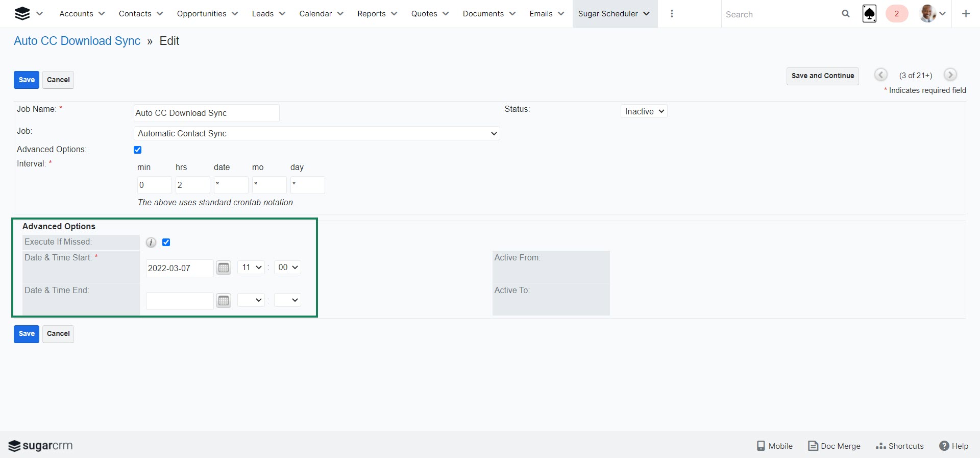Screen dimensions: 980x458
Task: Click the Job Name input field
Action: 206,113
